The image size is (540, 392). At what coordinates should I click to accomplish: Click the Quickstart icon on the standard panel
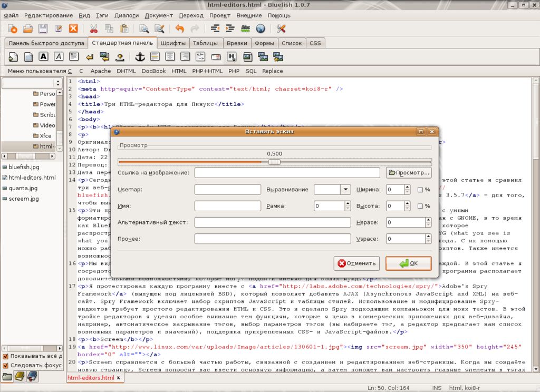pos(13,57)
